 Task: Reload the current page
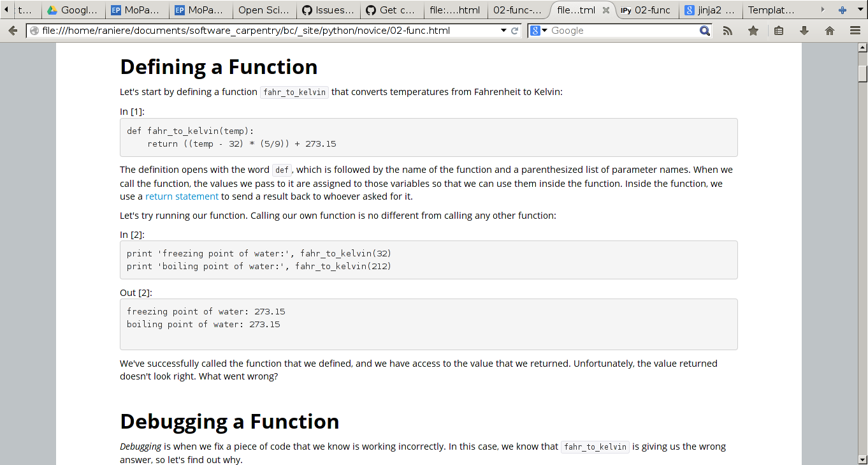coord(515,31)
